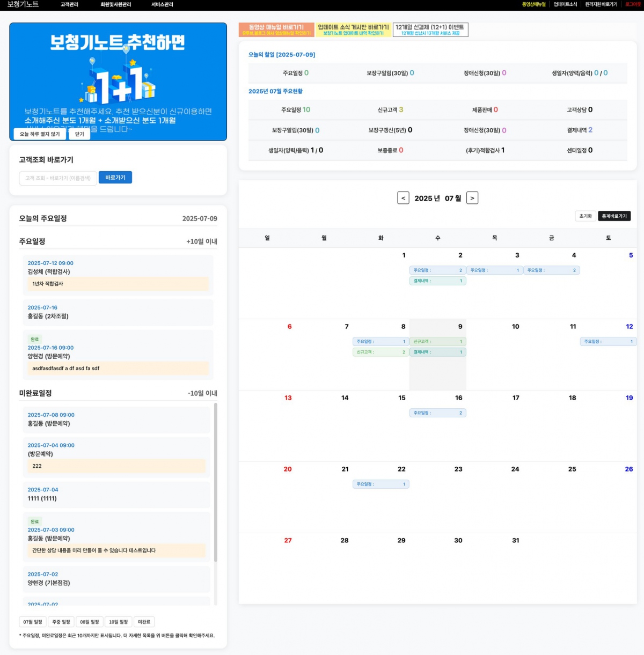Click 오늘 하루 열지 않기 button
The height and width of the screenshot is (655, 644).
[40, 134]
